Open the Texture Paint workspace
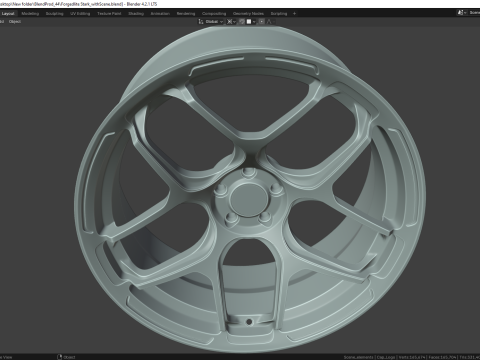This screenshot has width=480, height=360. coord(109,14)
